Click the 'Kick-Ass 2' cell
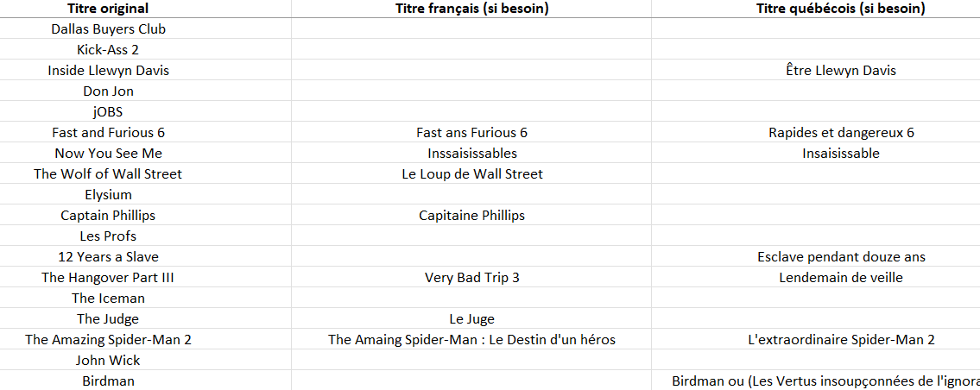Screen dimensions: 980x390 (x=108, y=49)
